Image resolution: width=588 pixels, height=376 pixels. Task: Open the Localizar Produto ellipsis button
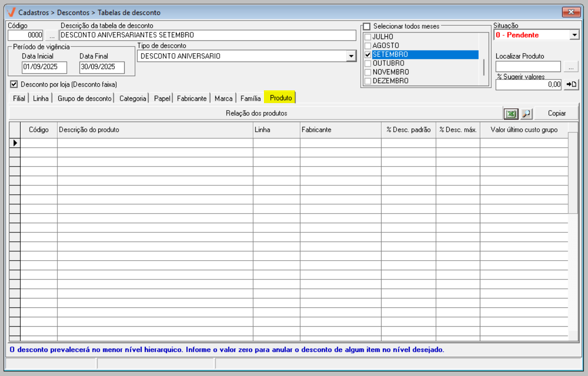click(x=571, y=67)
